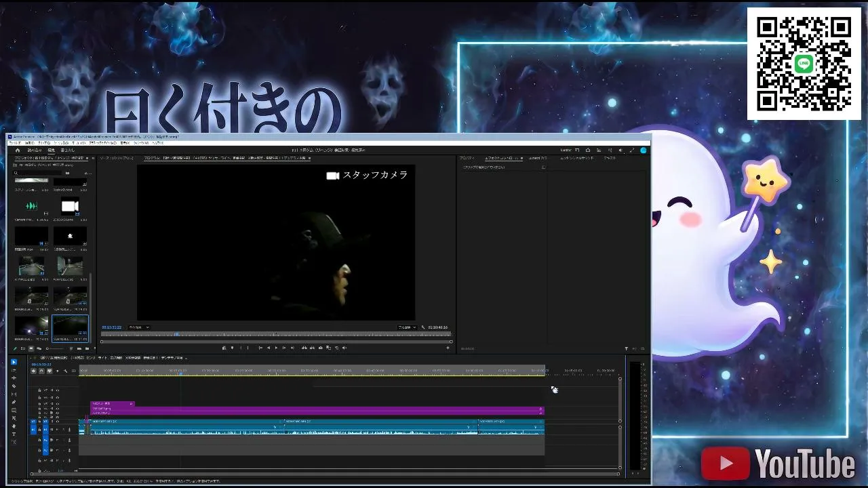
Task: Open the Home screen icon
Action: tap(18, 150)
